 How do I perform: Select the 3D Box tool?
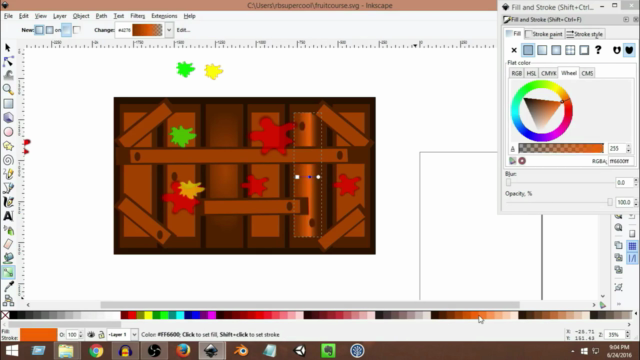pos(8,118)
